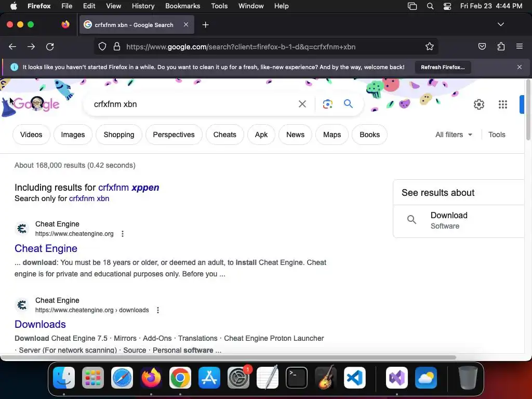Open search Tools
Image resolution: width=532 pixels, height=399 pixels.
(x=497, y=135)
